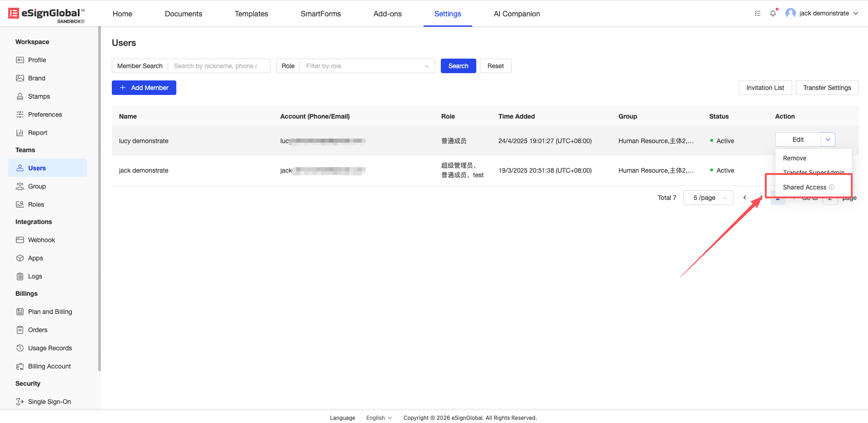Open the Usage Records clock icon
The height and width of the screenshot is (423, 868).
click(x=20, y=348)
